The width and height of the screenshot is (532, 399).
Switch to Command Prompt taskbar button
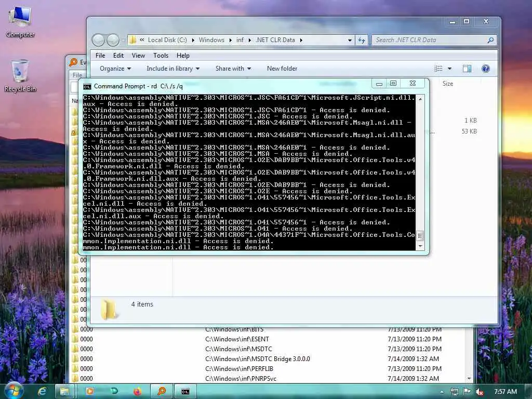[x=185, y=392]
